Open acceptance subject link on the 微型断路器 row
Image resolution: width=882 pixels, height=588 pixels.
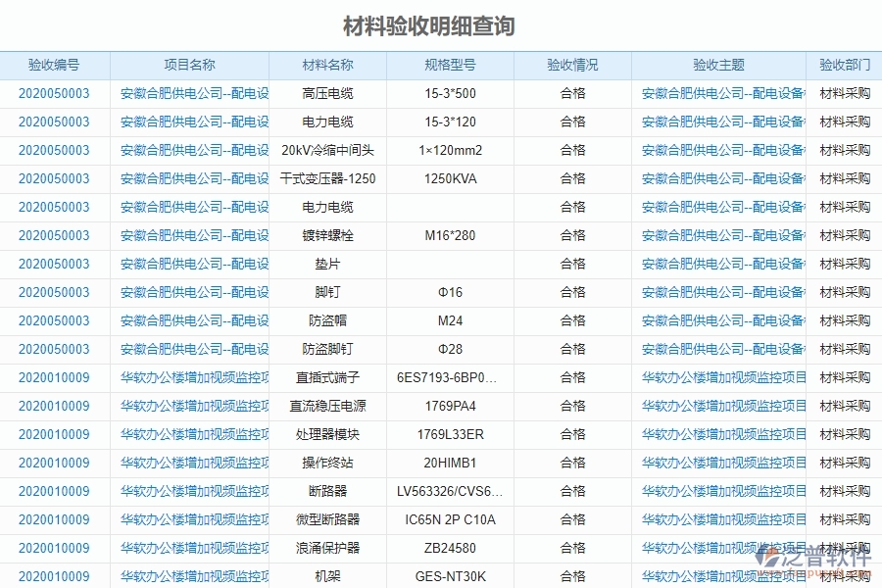tap(718, 519)
